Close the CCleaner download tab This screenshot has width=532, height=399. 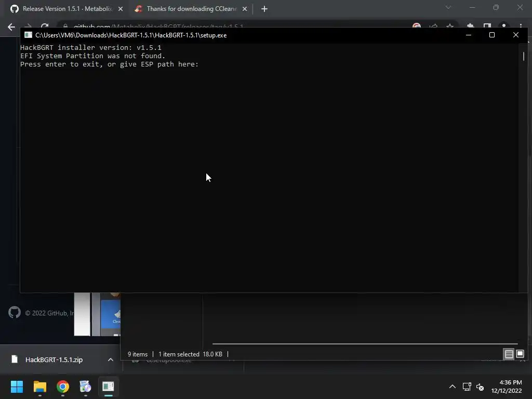tap(245, 9)
